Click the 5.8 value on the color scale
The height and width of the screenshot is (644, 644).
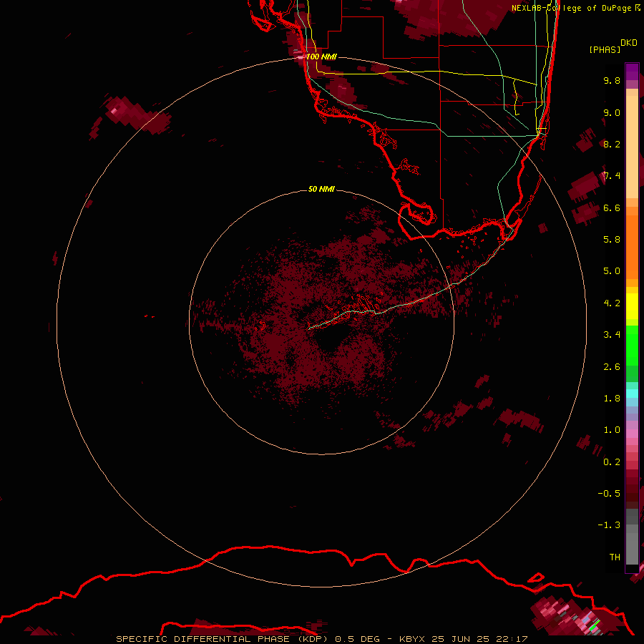612,239
